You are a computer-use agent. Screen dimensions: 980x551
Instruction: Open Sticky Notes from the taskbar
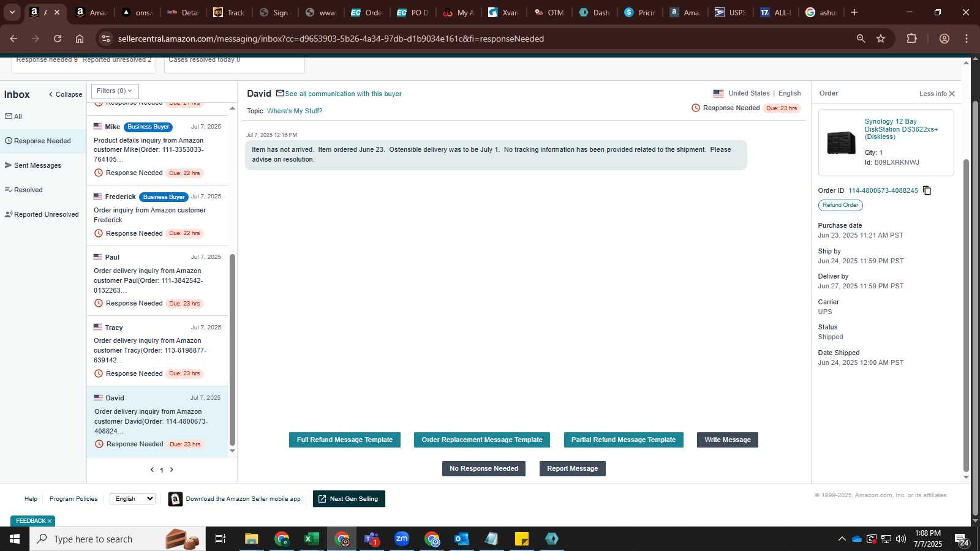(522, 539)
